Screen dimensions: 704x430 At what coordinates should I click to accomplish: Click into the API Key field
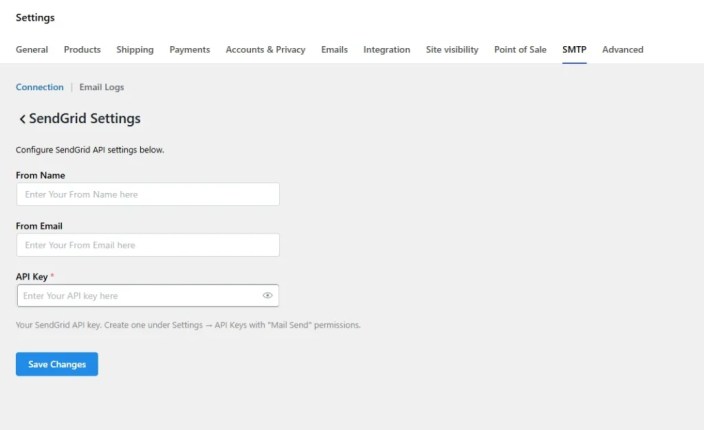pos(148,295)
